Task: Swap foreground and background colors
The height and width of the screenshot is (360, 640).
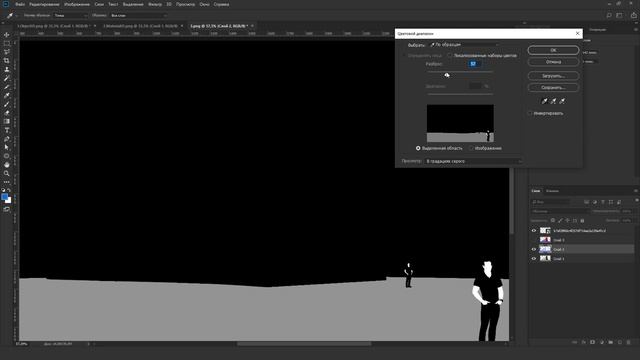Action: (9, 190)
